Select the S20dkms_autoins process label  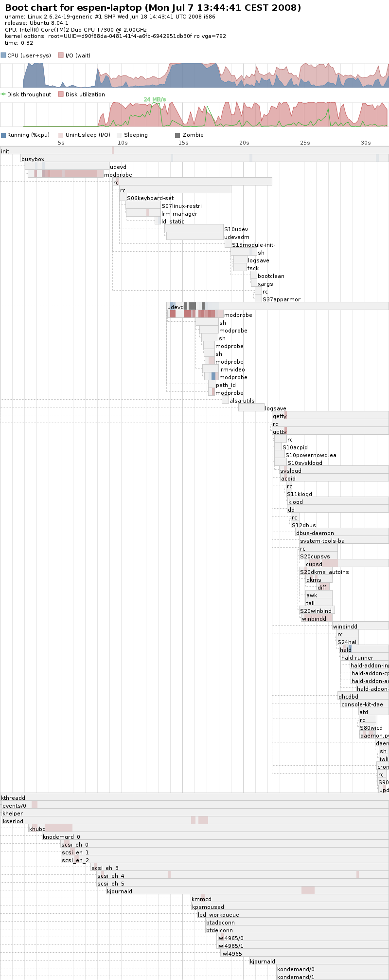point(324,572)
